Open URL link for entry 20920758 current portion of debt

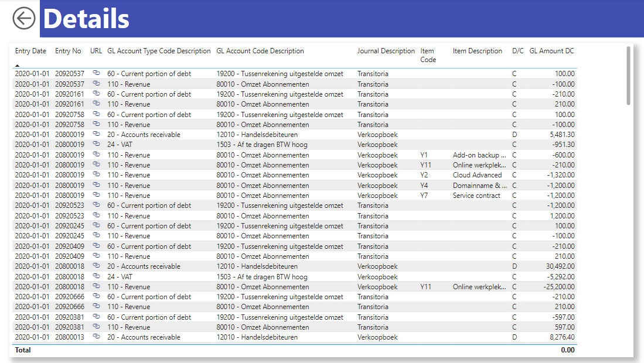pos(96,114)
